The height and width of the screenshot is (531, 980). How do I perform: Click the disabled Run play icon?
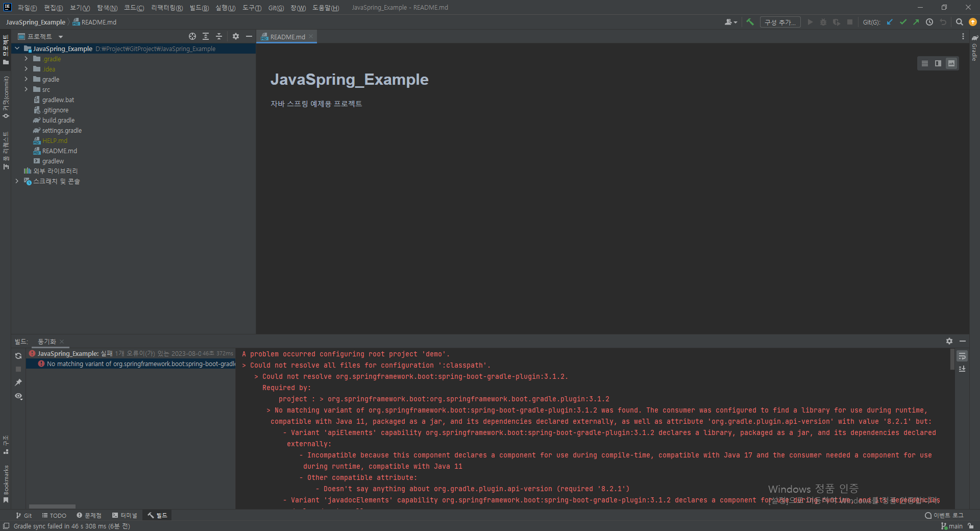coord(810,22)
